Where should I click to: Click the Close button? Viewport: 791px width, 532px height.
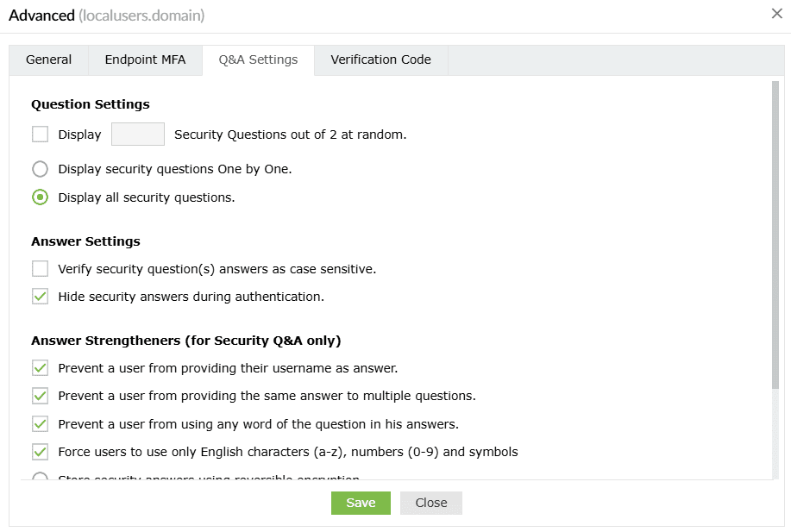[430, 503]
